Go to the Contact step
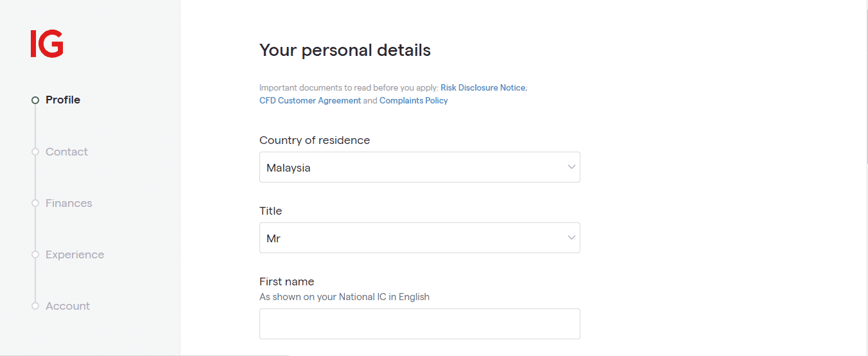 [67, 152]
